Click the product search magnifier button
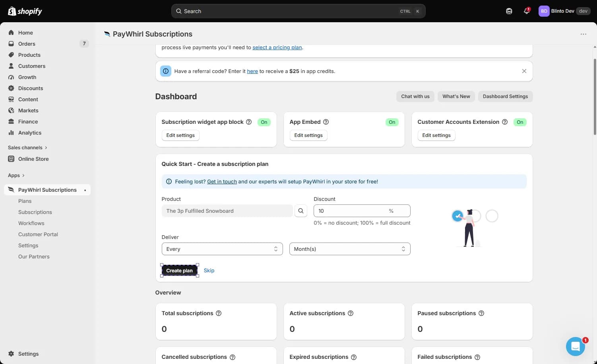Screen dimensions: 597x364 pyautogui.click(x=301, y=211)
